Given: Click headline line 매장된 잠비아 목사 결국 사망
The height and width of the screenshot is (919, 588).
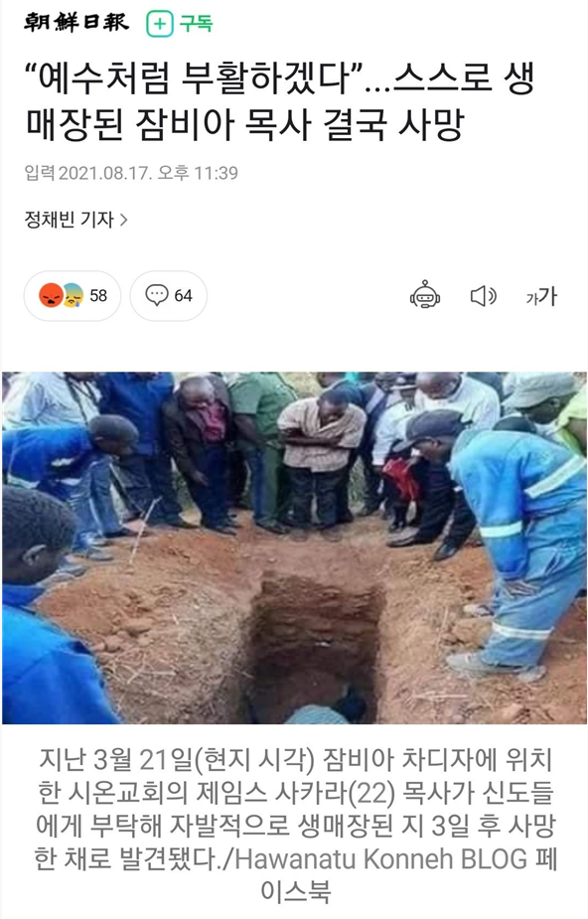Looking at the screenshot, I should click(244, 123).
